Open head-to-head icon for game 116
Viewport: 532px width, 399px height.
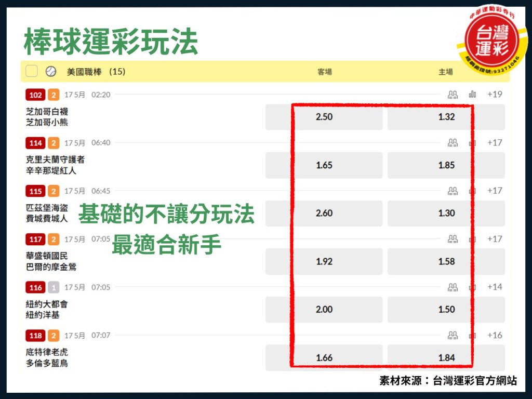coord(453,287)
